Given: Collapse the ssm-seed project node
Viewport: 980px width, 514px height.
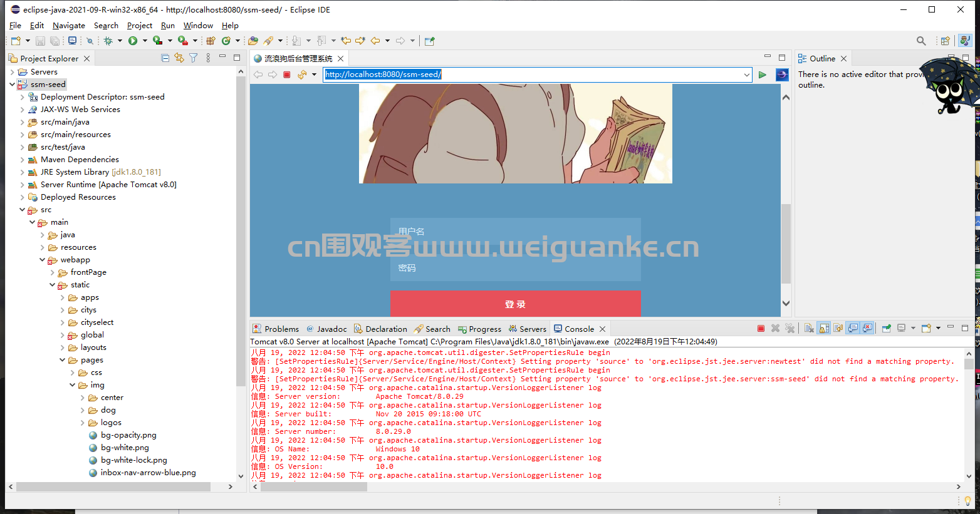Looking at the screenshot, I should (x=12, y=85).
